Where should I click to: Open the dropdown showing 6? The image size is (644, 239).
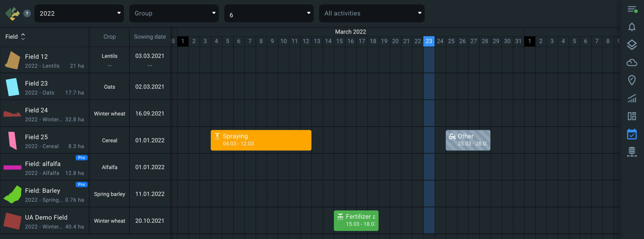click(269, 13)
